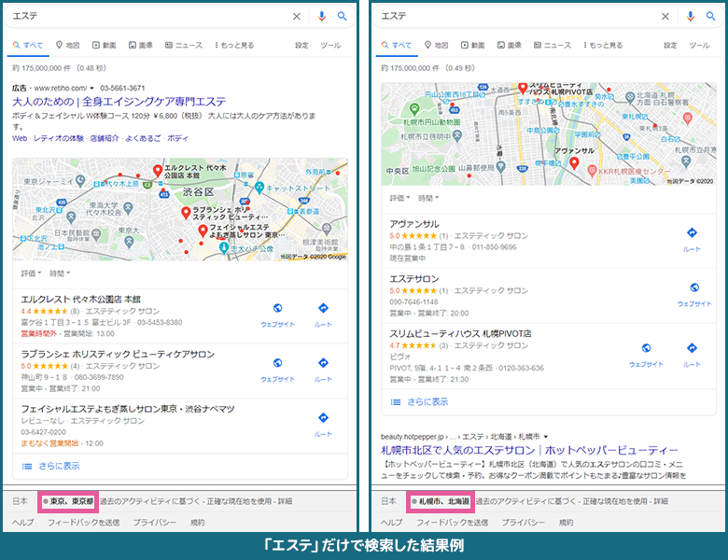
Task: Open dropdown arrow next to hotpepper breadcrumb
Action: click(x=546, y=437)
